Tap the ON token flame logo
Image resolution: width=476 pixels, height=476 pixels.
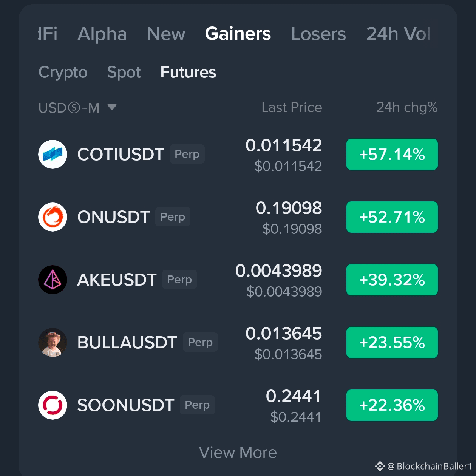53,217
